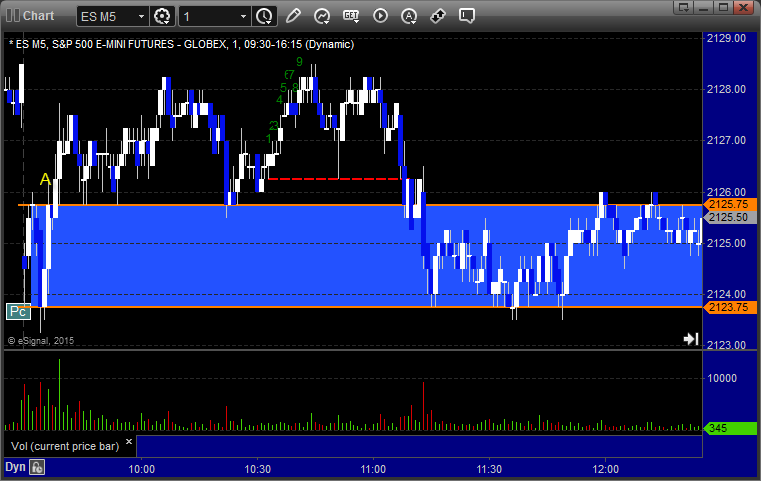
Task: Toggle the time scale lock icon
Action: (37, 467)
